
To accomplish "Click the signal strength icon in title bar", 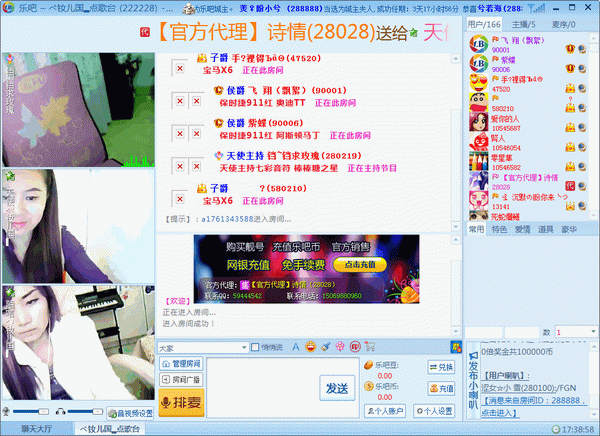I will pyautogui.click(x=536, y=8).
